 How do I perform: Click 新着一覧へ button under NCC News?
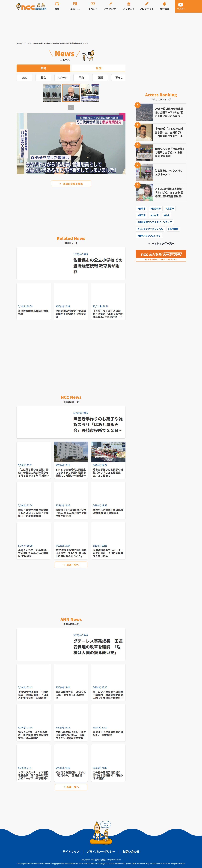click(71, 565)
